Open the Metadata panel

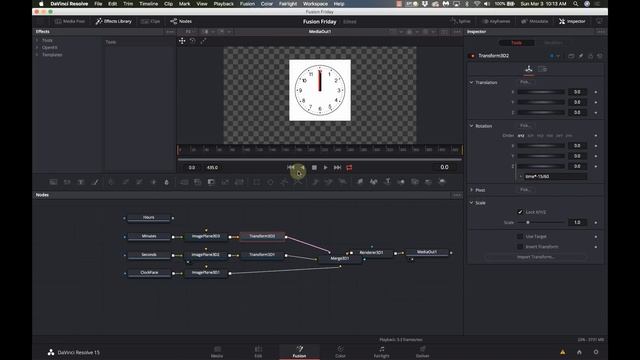(534, 21)
